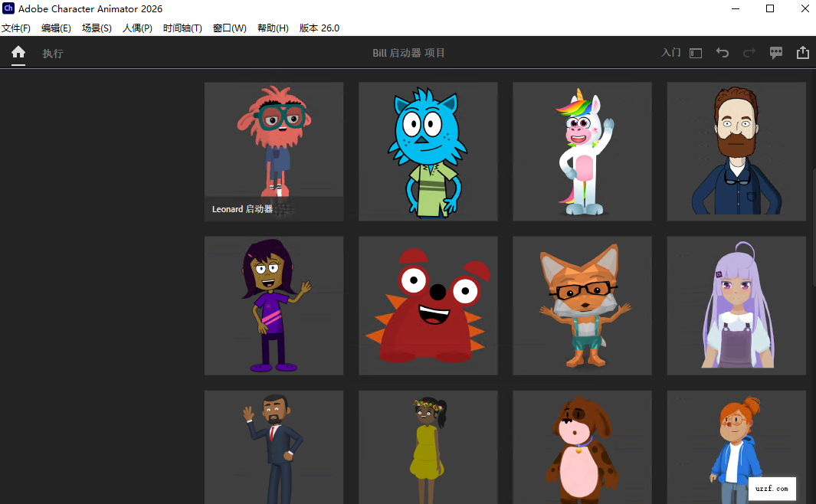Open the 时间轴 menu

[182, 28]
